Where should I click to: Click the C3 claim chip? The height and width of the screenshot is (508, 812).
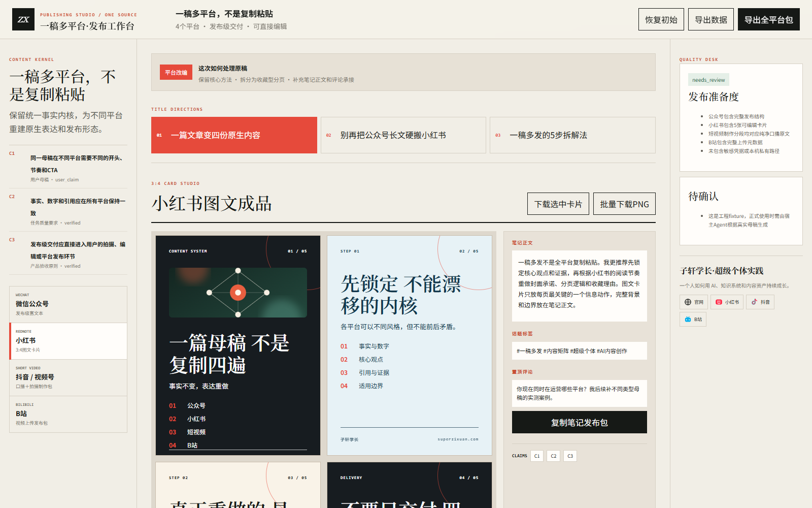(x=570, y=456)
